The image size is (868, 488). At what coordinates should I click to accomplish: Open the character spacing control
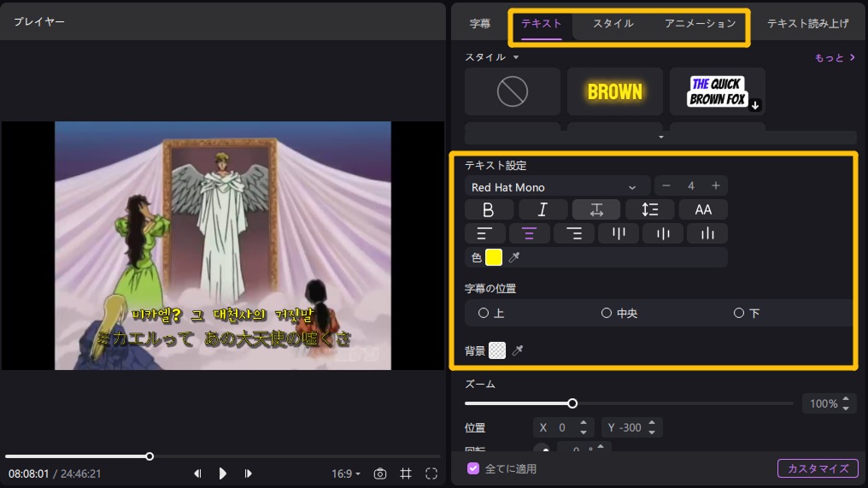596,210
